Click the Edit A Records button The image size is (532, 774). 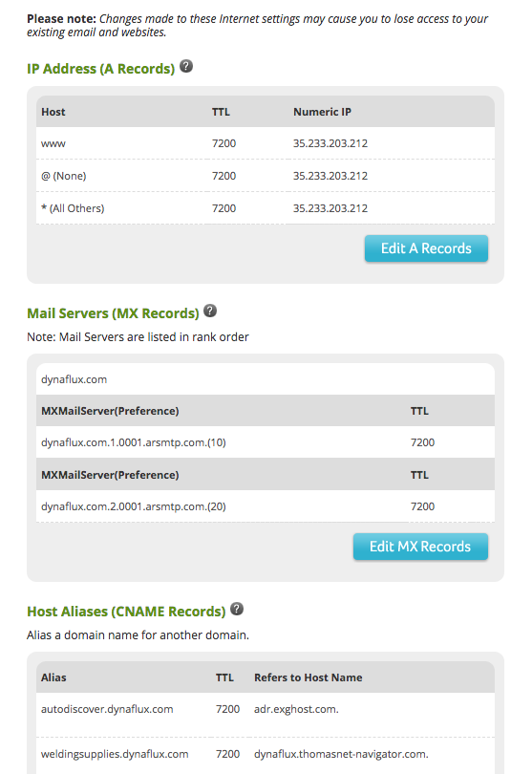click(426, 248)
